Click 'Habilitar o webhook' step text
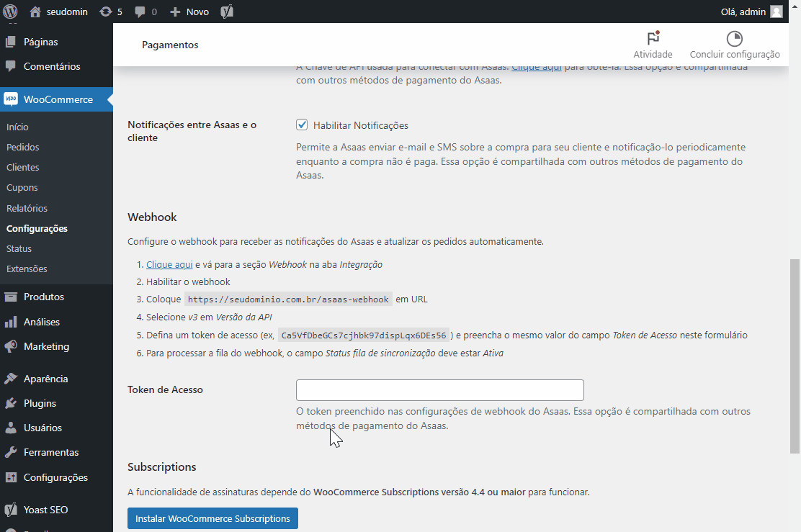 [188, 281]
